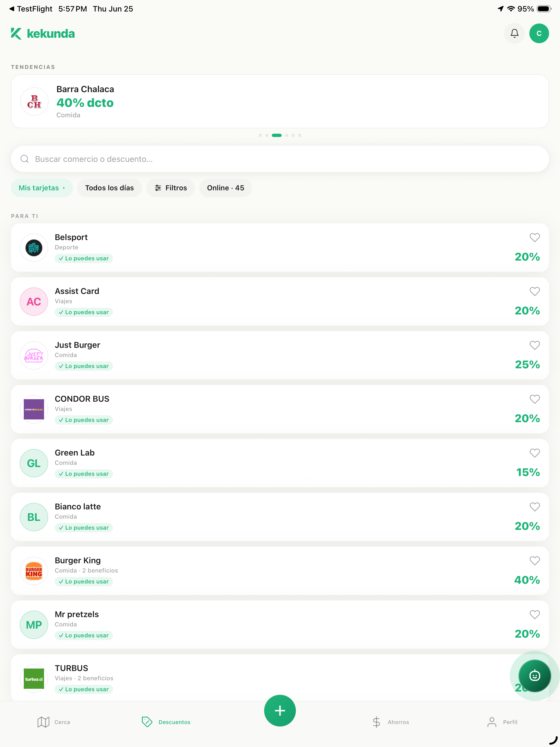This screenshot has width=560, height=747.
Task: Open the Just Burger discount row
Action: (280, 355)
